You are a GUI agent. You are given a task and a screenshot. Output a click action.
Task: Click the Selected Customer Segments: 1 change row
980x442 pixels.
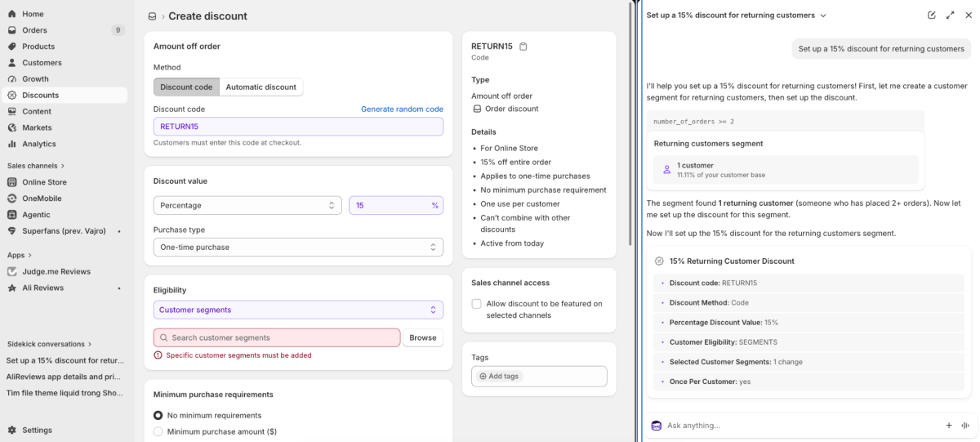tap(809, 362)
